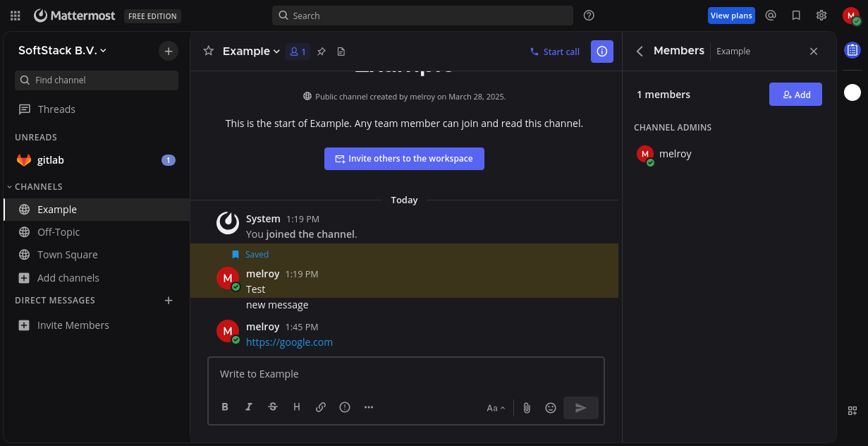Toggle the formatting help icon
868x446 pixels.
click(345, 406)
